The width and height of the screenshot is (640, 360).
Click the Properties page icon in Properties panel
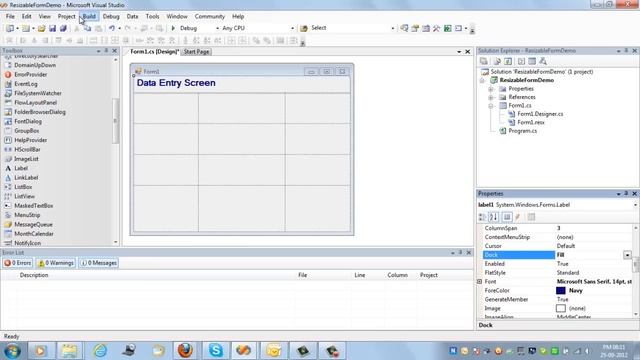coord(507,217)
